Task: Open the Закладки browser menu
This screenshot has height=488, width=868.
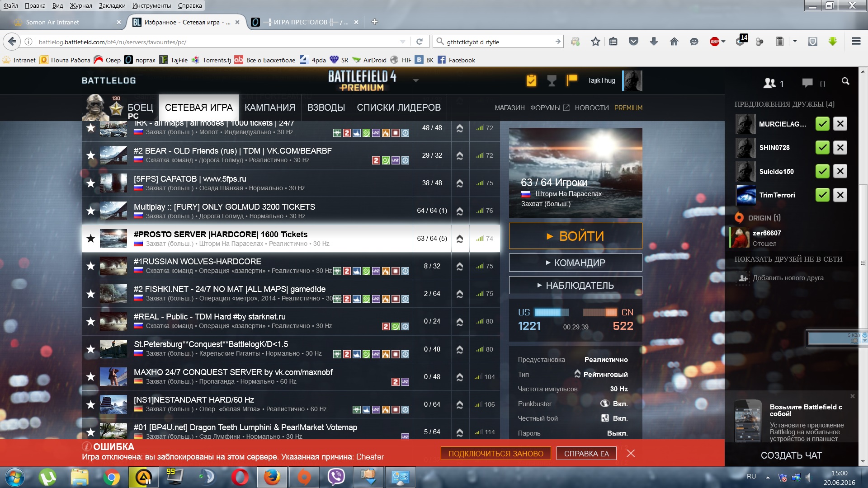Action: [x=112, y=5]
